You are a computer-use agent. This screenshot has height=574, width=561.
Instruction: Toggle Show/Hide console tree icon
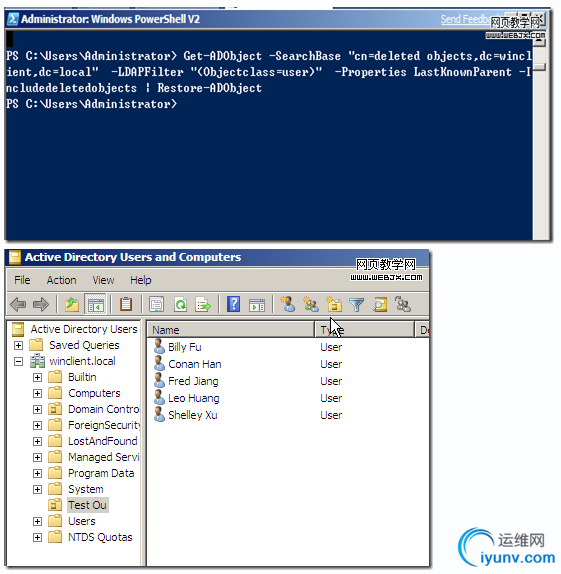point(95,304)
